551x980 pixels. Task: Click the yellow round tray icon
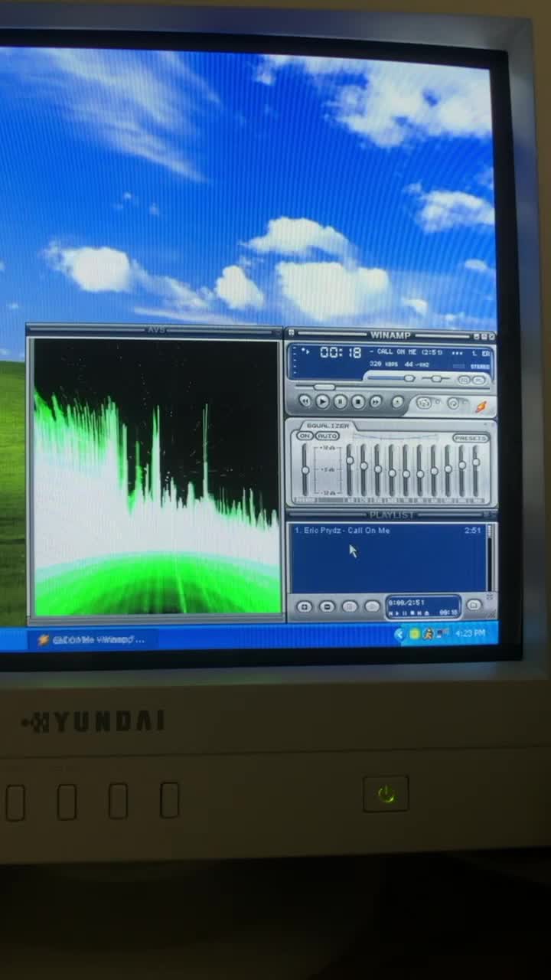point(415,633)
